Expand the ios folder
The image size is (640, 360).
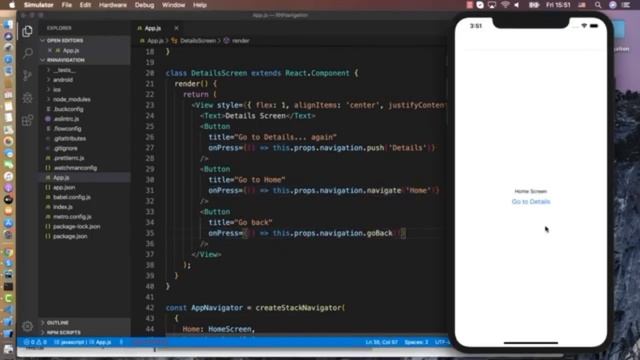click(x=57, y=90)
